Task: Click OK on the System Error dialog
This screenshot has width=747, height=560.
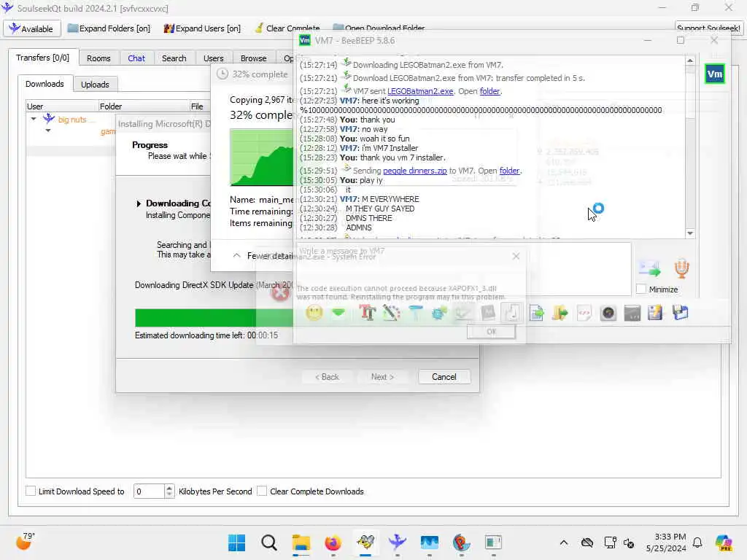Action: 491,332
